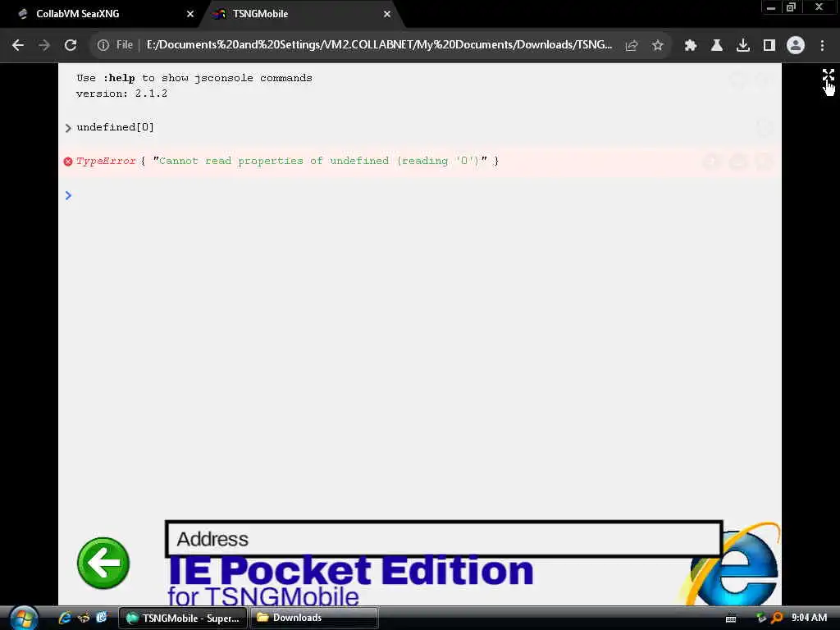Close the CollabVM SearXNG tab
Image resolution: width=840 pixels, height=630 pixels.
pos(190,14)
